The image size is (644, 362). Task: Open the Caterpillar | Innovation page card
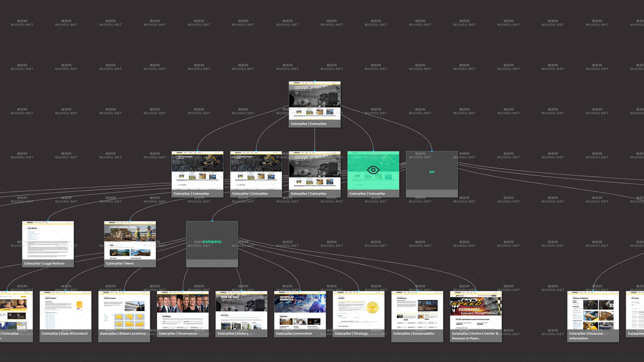coord(300,311)
